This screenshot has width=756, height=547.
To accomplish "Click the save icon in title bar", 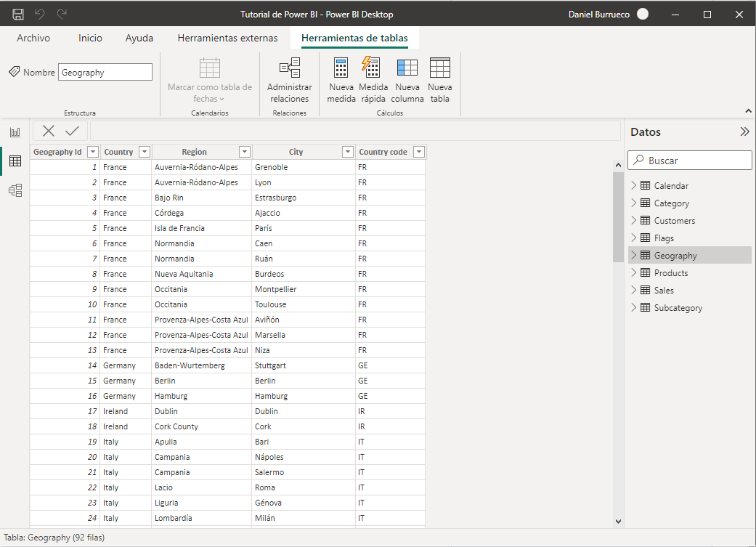I will pos(18,15).
